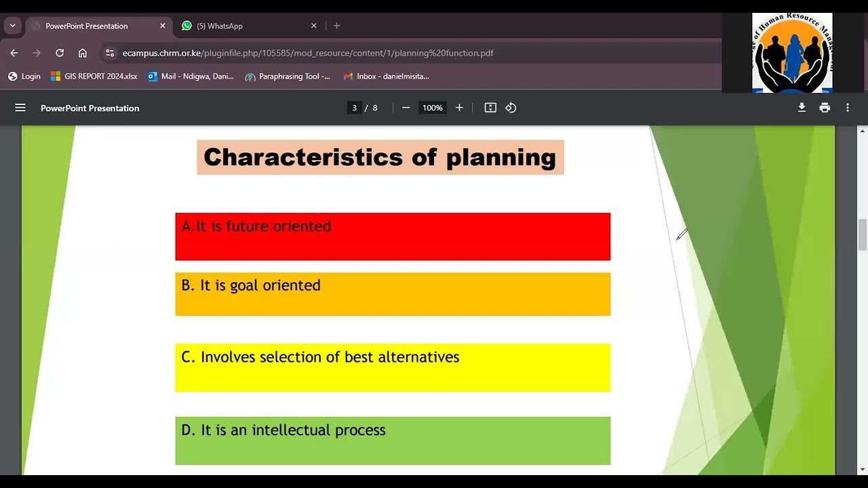
Task: Switch to the WhatsApp browser tab
Action: click(249, 26)
